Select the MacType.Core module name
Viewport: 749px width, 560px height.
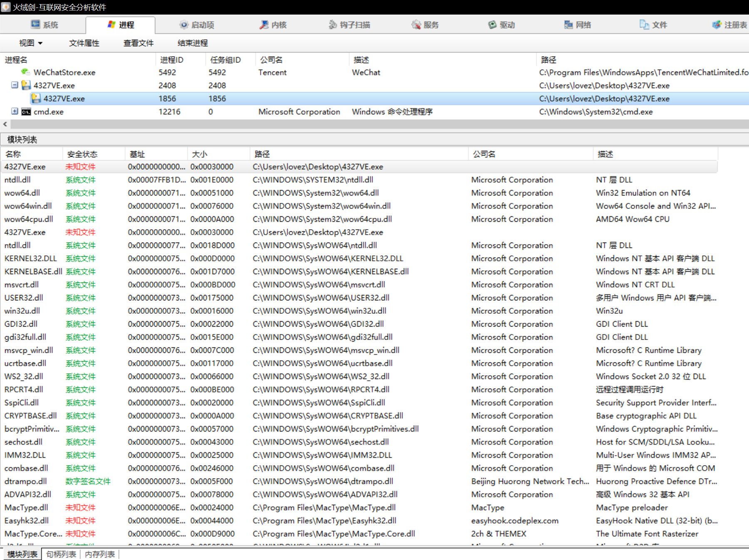(x=33, y=534)
